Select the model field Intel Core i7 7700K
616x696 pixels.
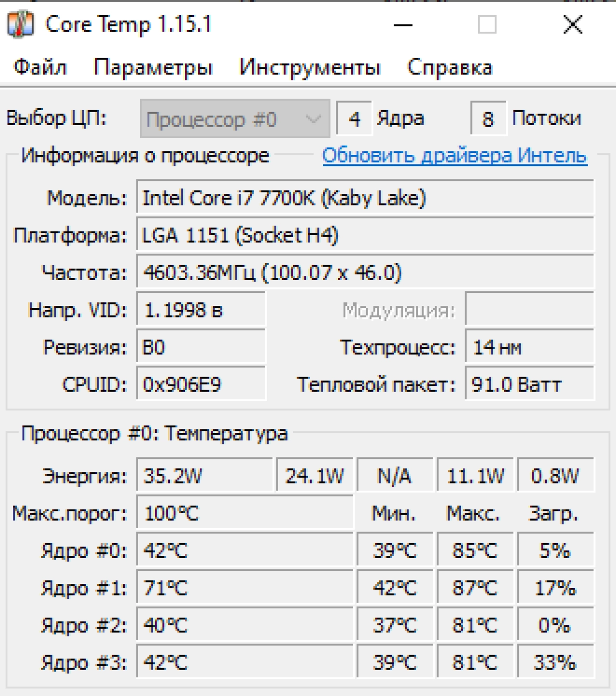click(365, 197)
